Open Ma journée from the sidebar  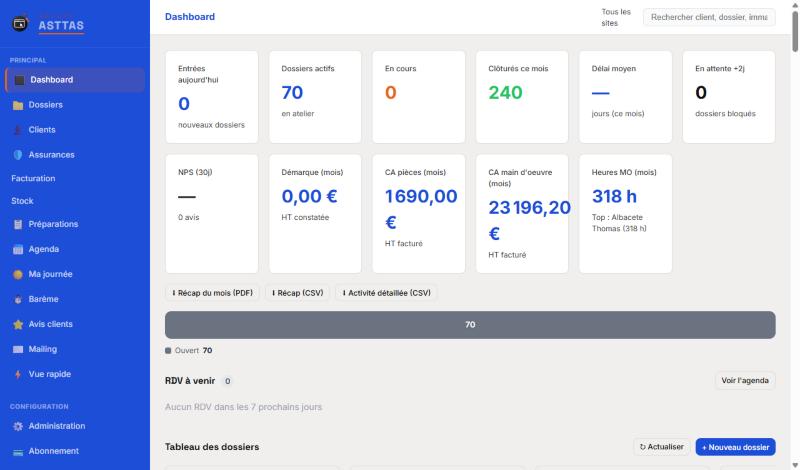(x=74, y=275)
